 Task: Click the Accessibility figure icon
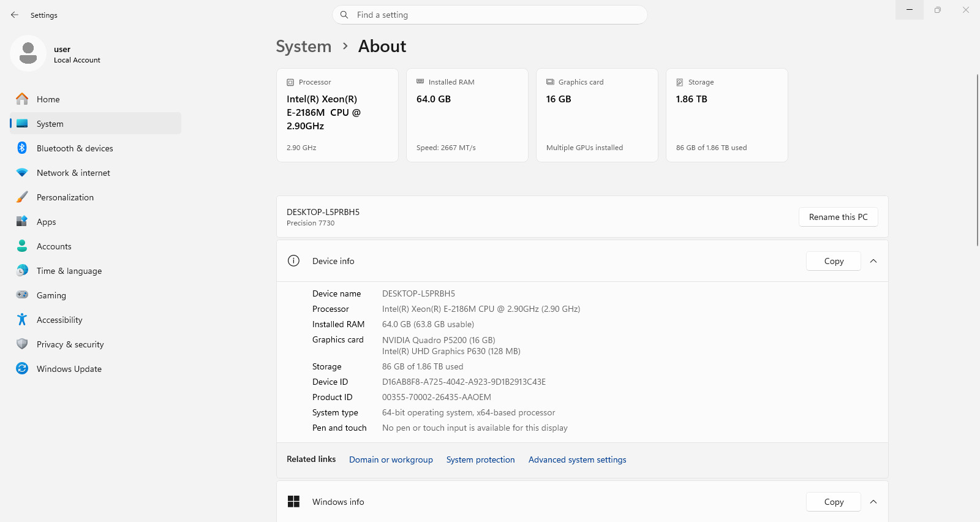(22, 319)
